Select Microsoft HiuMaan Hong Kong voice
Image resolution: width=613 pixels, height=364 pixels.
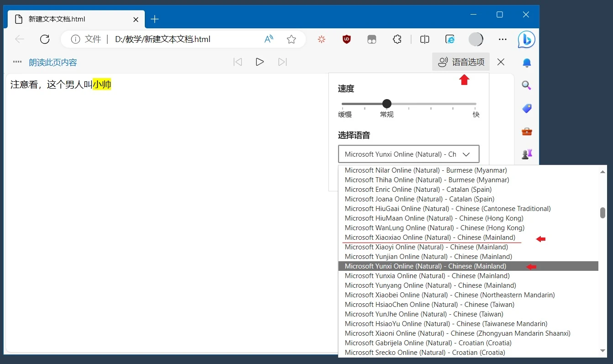click(x=468, y=218)
